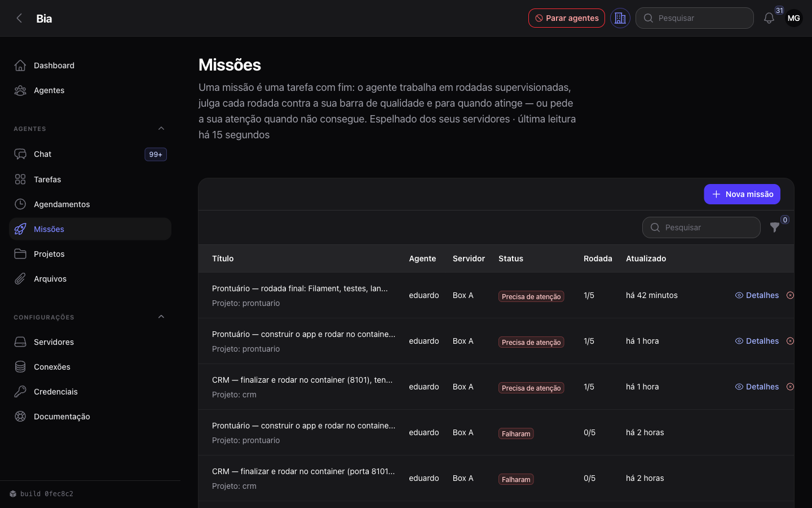Collapse the AGENTES sidebar section

point(161,129)
